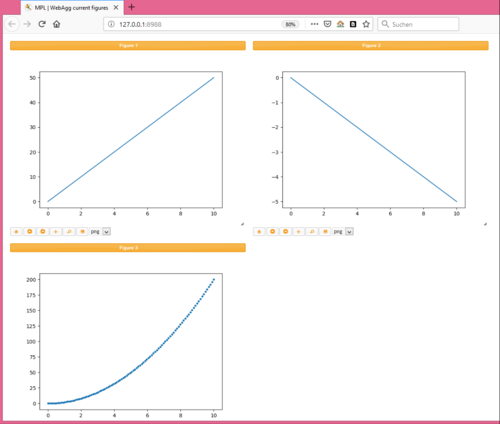Open the browser page actions ellipsis menu
This screenshot has width=500, height=424.
click(x=314, y=24)
